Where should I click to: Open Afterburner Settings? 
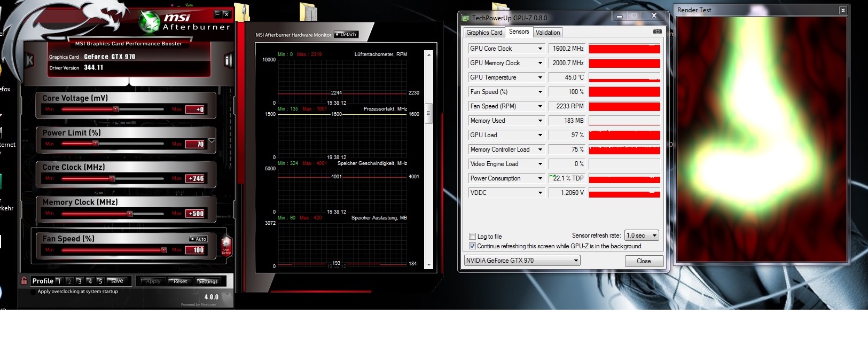click(x=207, y=281)
